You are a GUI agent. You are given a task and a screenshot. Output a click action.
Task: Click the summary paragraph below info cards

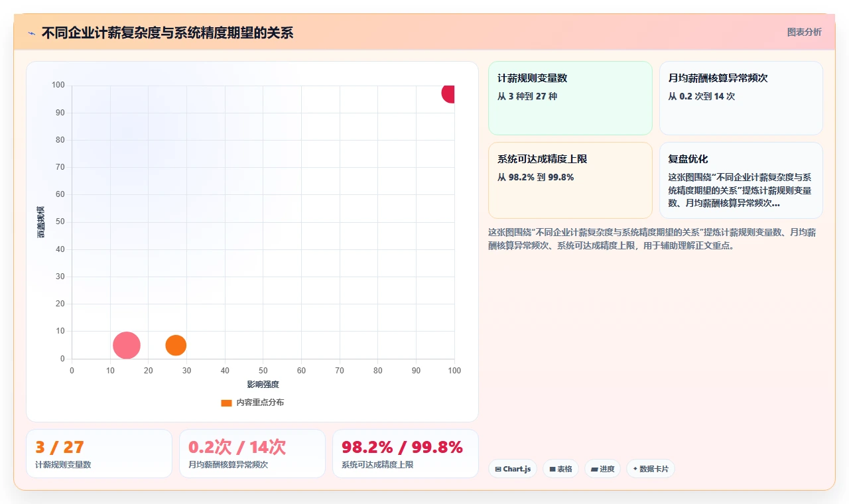[653, 239]
